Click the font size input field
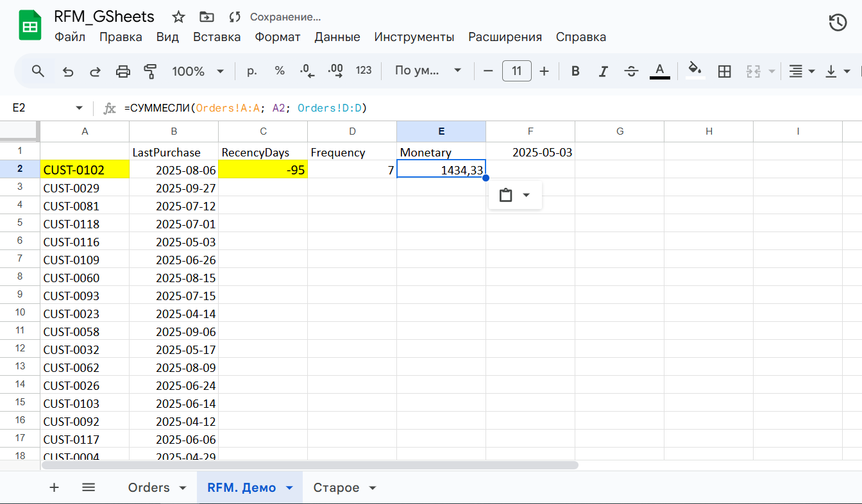 [516, 71]
